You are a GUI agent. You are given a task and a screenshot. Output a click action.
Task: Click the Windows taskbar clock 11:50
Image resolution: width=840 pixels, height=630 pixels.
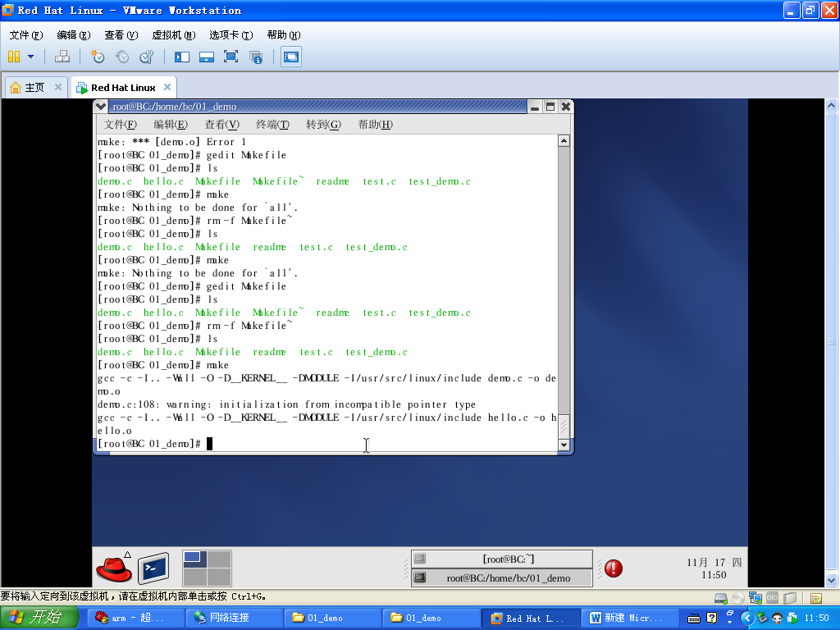pyautogui.click(x=816, y=619)
